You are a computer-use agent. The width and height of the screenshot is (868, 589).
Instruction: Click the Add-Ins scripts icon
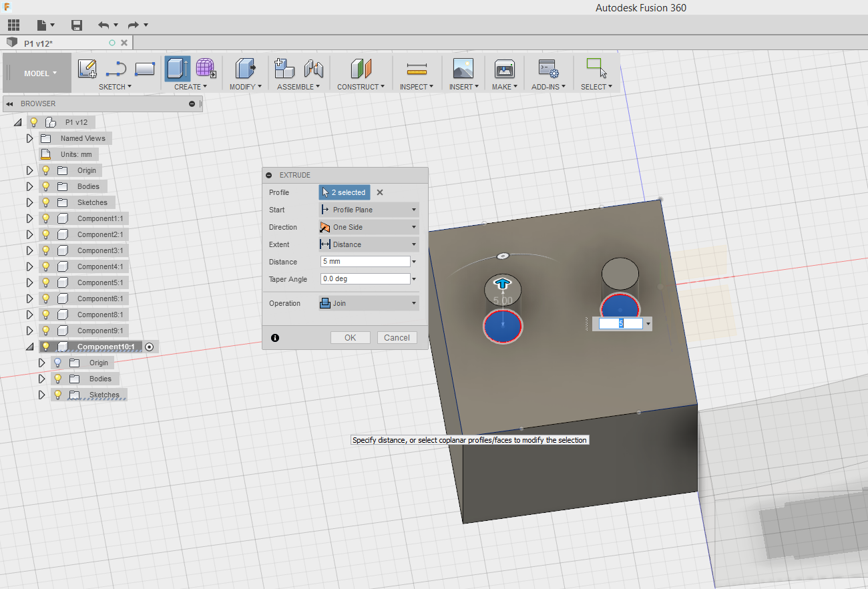point(548,68)
